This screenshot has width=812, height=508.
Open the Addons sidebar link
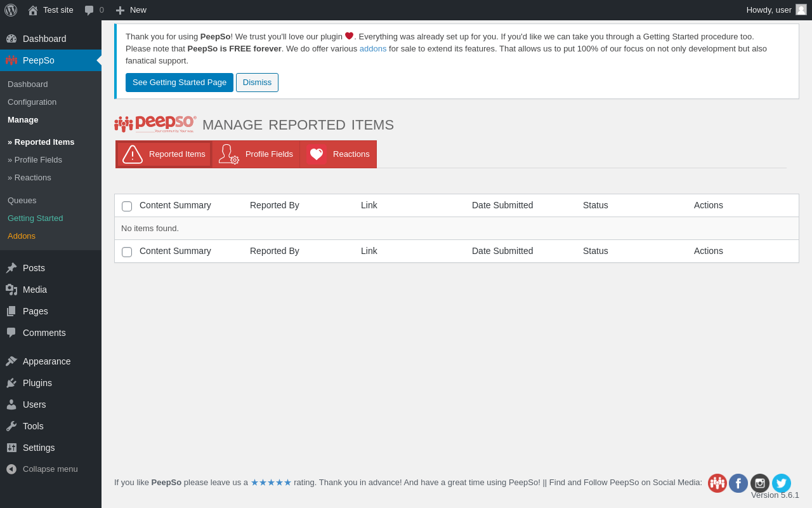tap(22, 236)
